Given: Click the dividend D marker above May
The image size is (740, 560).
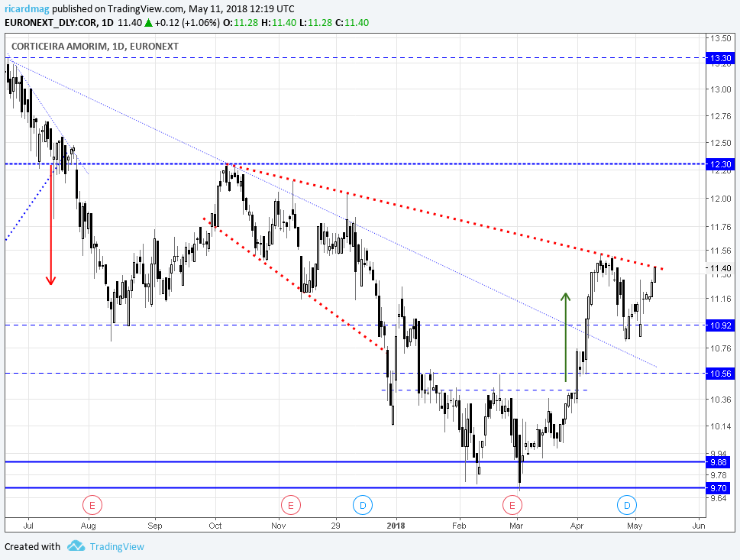Looking at the screenshot, I should (x=627, y=505).
